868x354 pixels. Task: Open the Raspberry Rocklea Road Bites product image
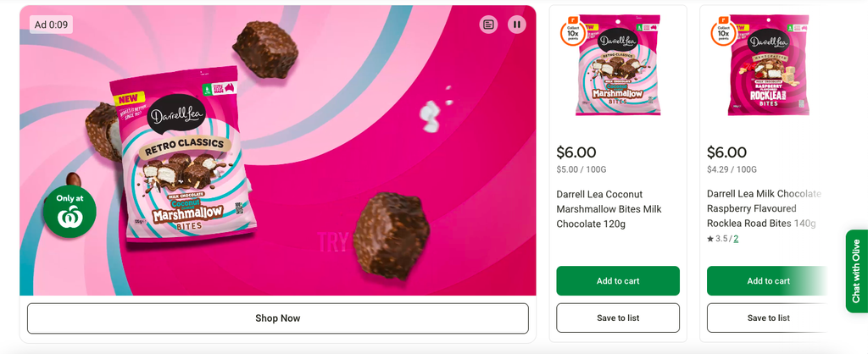pos(768,65)
